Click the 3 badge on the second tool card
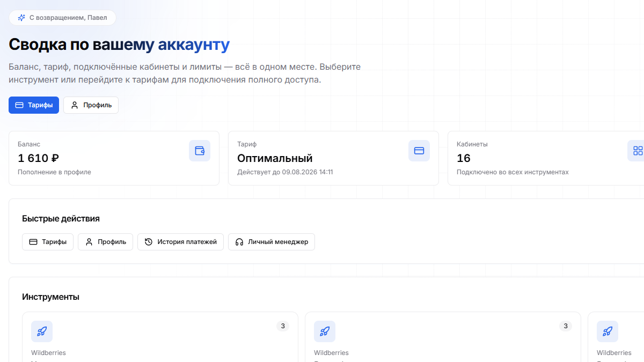This screenshot has width=644, height=362. pyautogui.click(x=566, y=326)
